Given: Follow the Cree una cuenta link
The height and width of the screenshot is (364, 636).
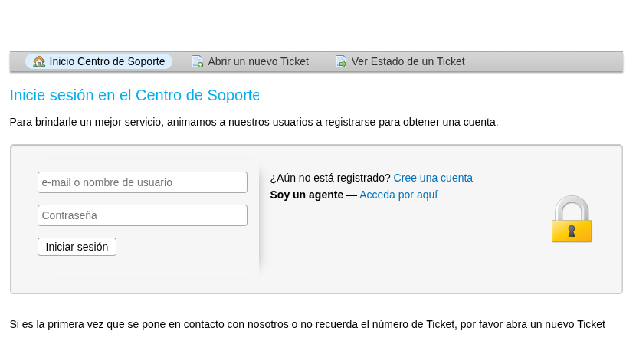Looking at the screenshot, I should point(433,178).
